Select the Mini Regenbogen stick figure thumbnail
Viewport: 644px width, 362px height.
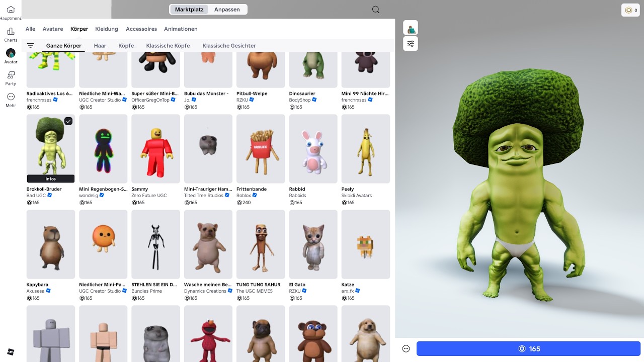(103, 149)
